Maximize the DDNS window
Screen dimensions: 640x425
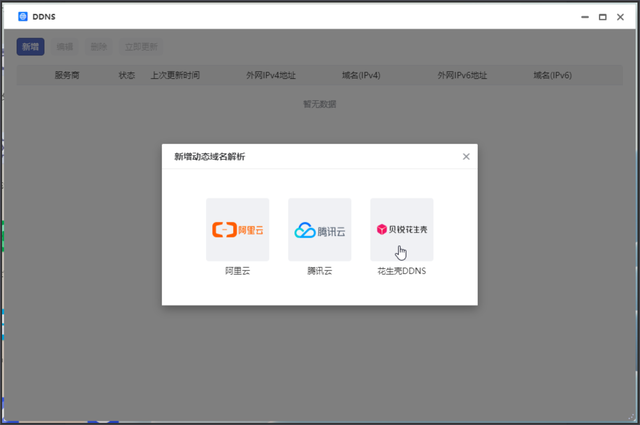click(x=602, y=17)
